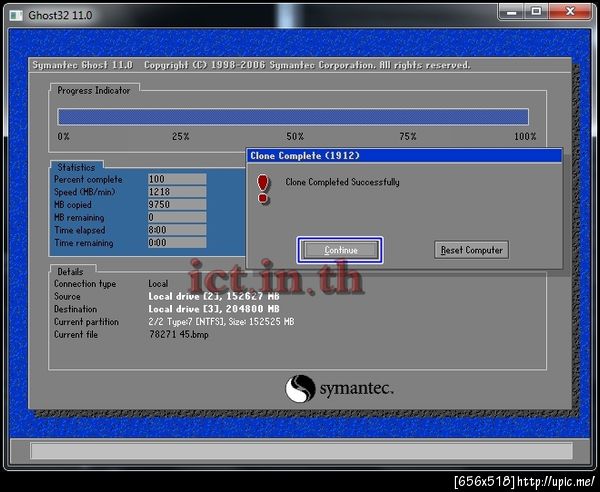Click the 'Statistics' panel heading
Viewport: 600px width, 492px height.
click(x=76, y=167)
